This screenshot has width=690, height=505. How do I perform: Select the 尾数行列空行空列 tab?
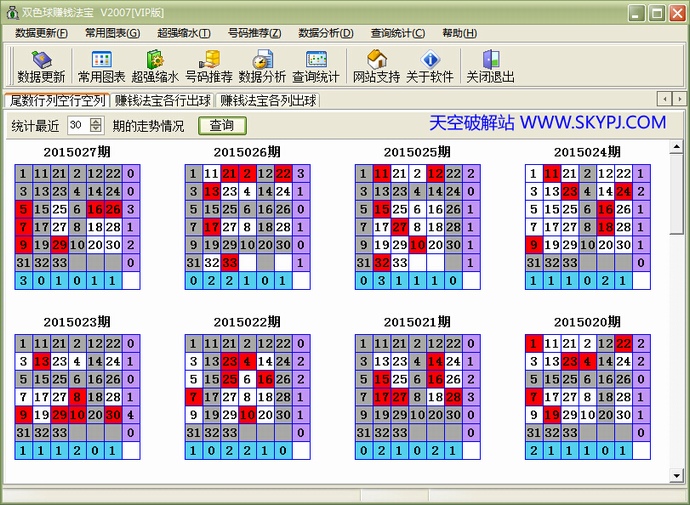(x=56, y=100)
